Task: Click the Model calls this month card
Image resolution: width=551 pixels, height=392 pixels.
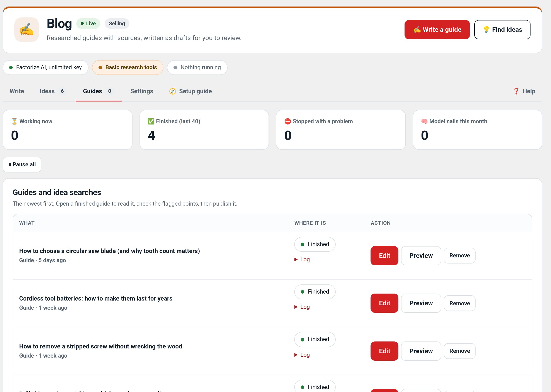Action: point(477,130)
